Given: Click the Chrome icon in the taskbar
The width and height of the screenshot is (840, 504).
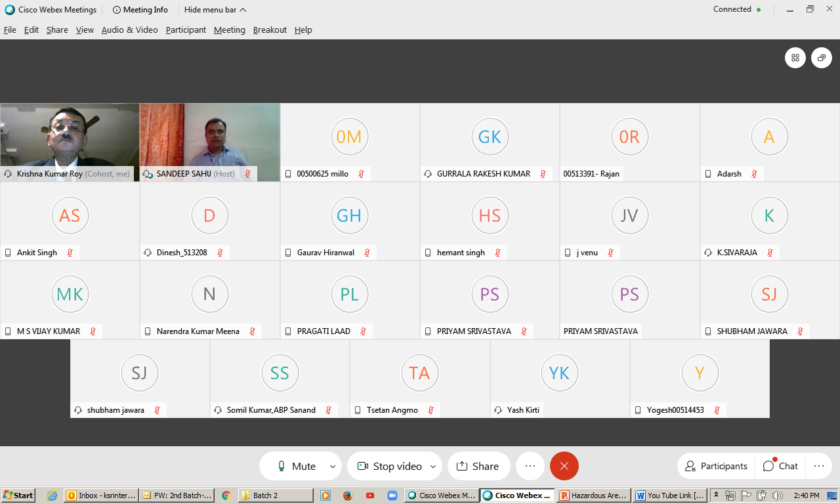Looking at the screenshot, I should tap(226, 495).
